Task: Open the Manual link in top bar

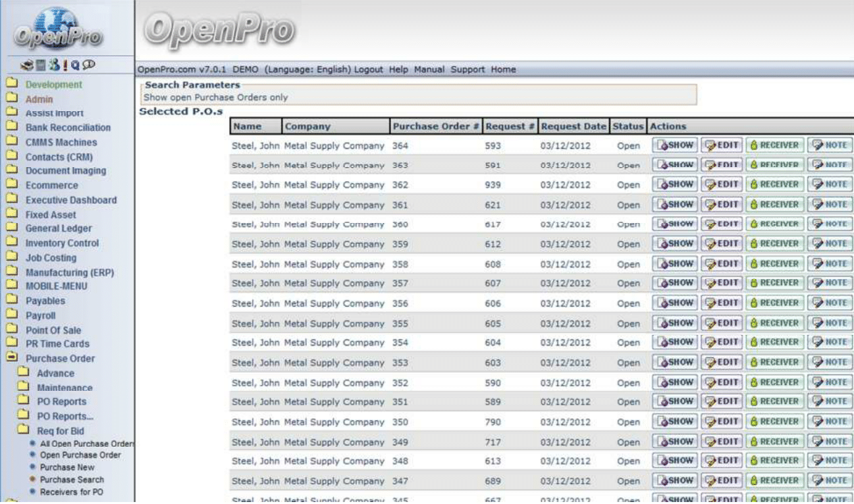Action: tap(429, 70)
